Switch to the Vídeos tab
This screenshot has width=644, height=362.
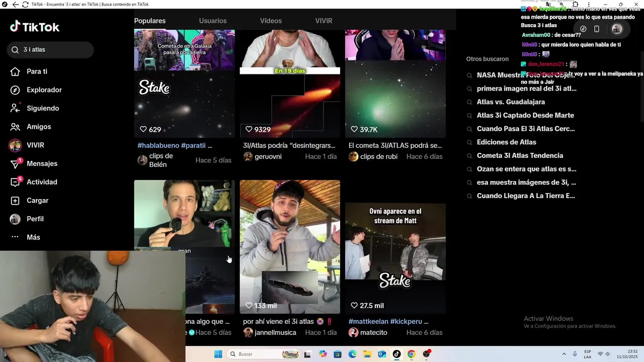pos(271,21)
